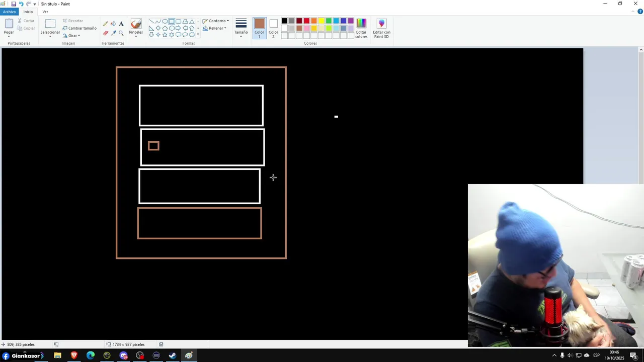The width and height of the screenshot is (644, 362).
Task: Click the Redo icon in title bar
Action: [28, 4]
